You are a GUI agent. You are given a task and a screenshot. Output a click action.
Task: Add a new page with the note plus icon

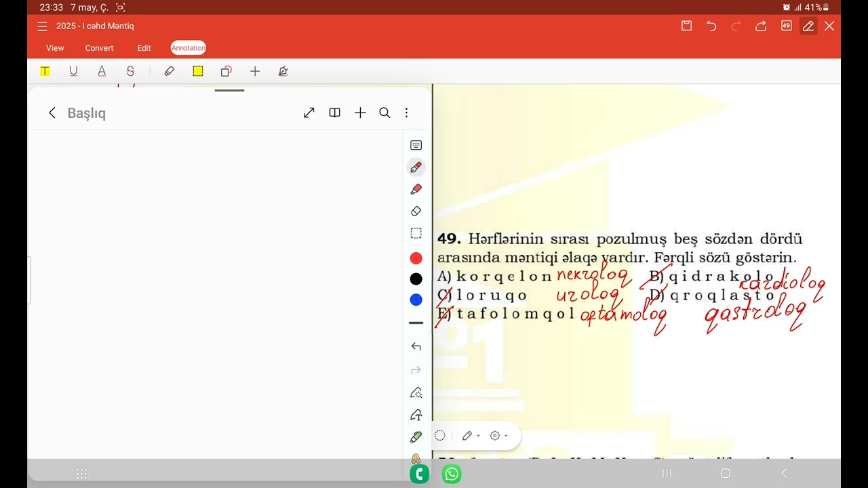tap(360, 113)
